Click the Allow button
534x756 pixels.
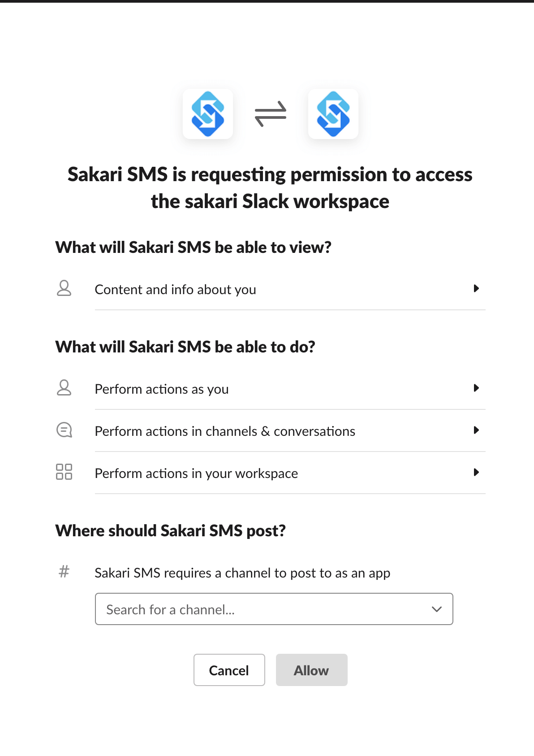tap(312, 670)
